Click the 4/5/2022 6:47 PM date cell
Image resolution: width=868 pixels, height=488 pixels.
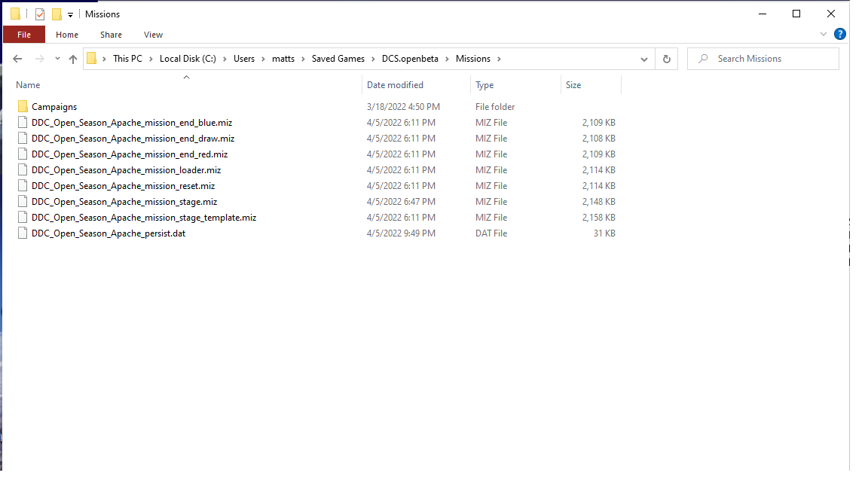(401, 202)
